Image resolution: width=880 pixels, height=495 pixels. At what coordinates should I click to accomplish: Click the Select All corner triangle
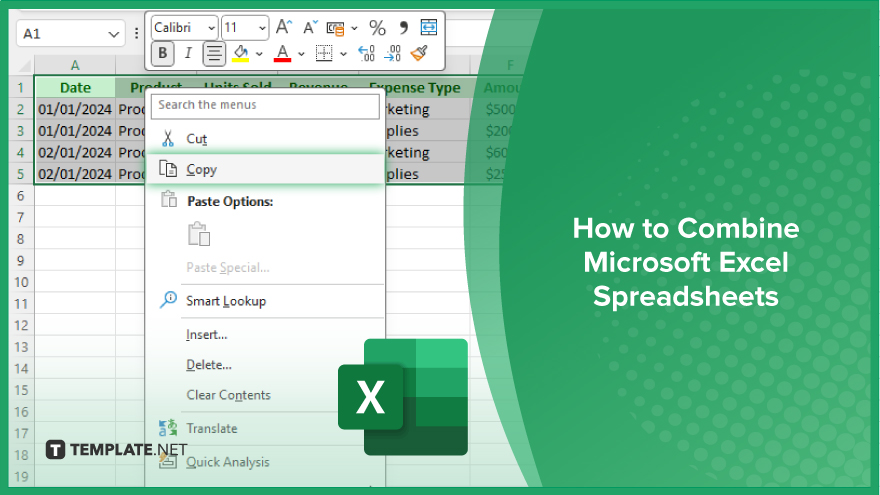[23, 66]
